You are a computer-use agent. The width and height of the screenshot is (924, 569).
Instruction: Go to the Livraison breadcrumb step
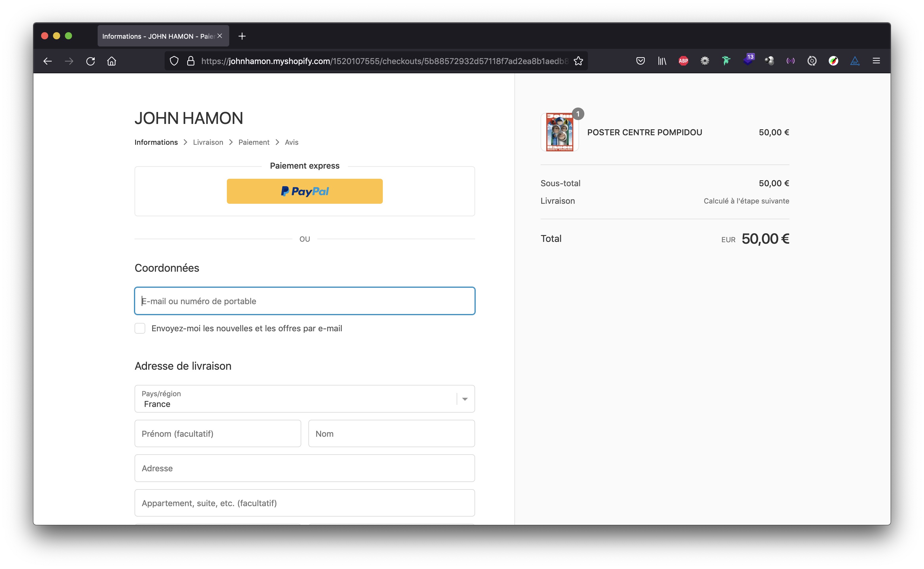click(x=208, y=142)
